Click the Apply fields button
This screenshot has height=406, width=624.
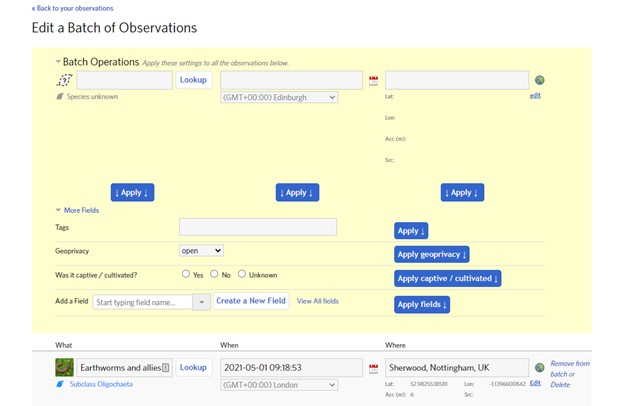click(x=422, y=304)
